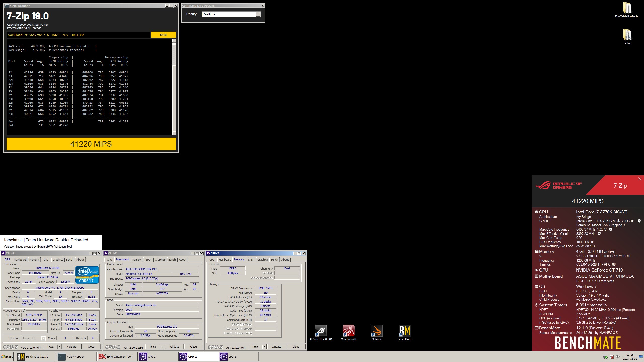This screenshot has height=362, width=644.
Task: Click the BIOS Version value 1903
Action: click(x=162, y=310)
